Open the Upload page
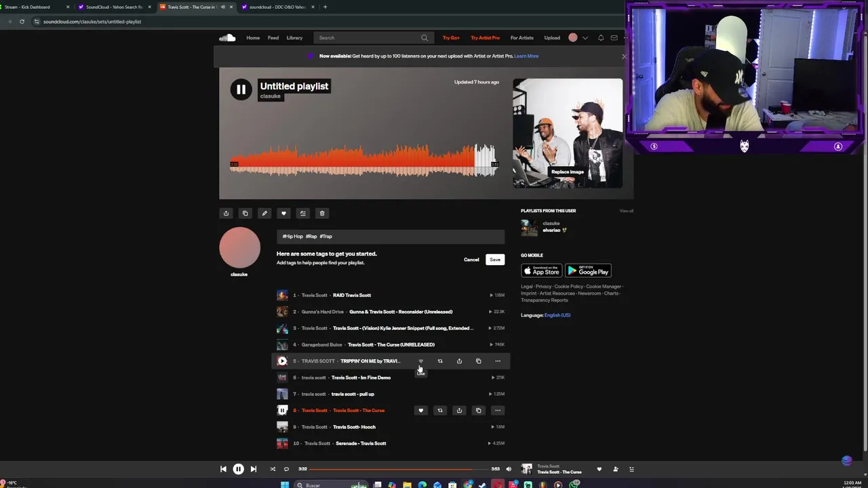This screenshot has height=488, width=868. [552, 38]
